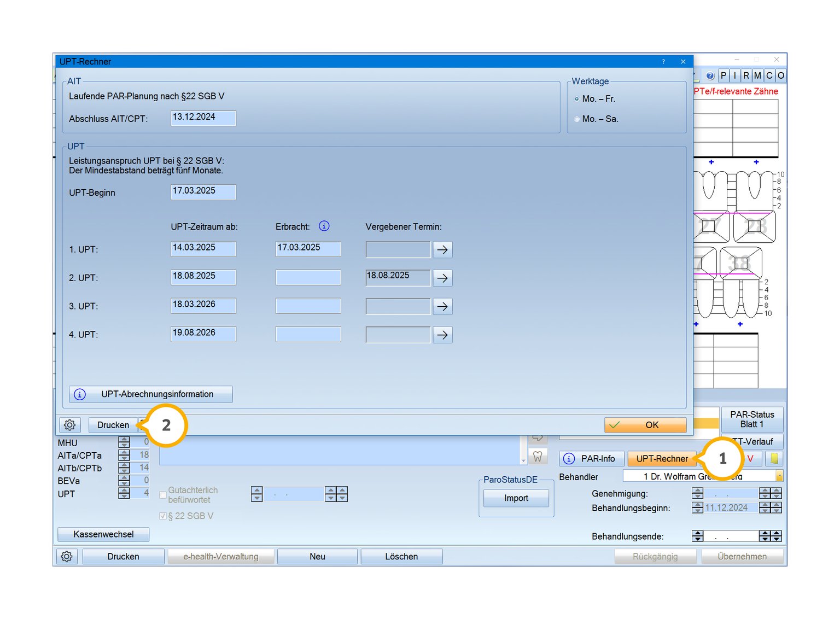Toggle § 22 SGB V checkbox
Screen dimensions: 840x619
[x=163, y=516]
